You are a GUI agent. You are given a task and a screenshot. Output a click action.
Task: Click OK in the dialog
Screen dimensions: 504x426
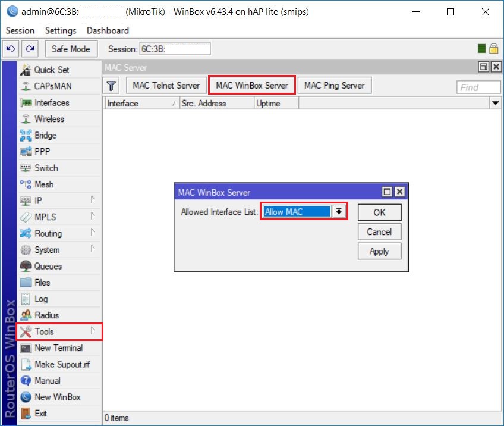coord(380,212)
